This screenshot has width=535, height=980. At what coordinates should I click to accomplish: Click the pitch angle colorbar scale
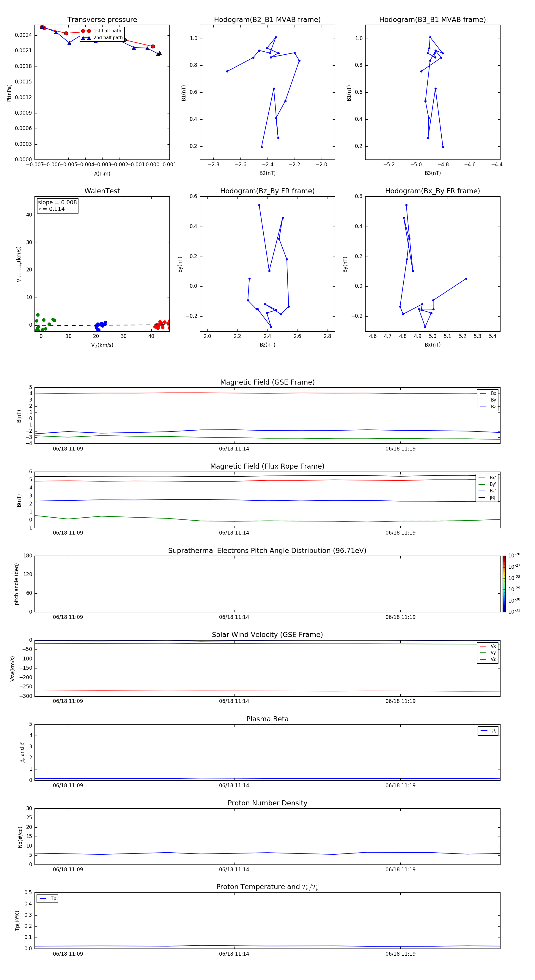[504, 584]
